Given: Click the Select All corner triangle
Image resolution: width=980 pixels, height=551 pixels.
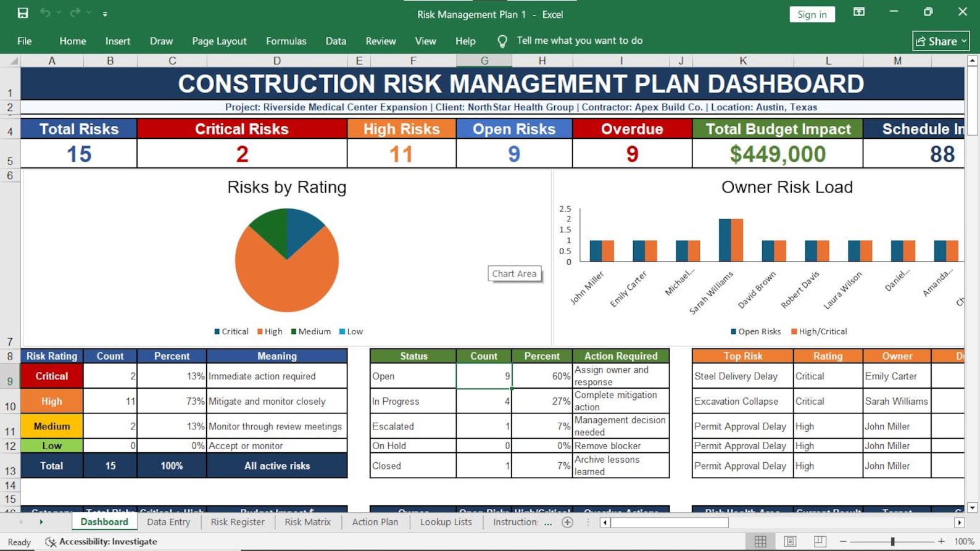Looking at the screenshot, I should (14, 61).
